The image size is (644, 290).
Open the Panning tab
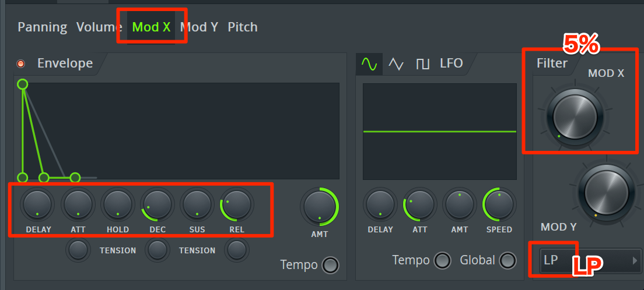pos(43,27)
